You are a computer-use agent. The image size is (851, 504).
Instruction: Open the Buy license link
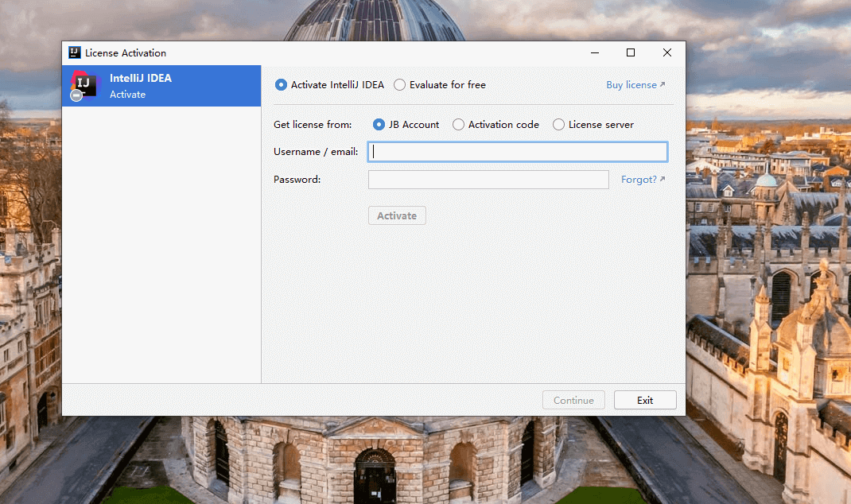631,85
